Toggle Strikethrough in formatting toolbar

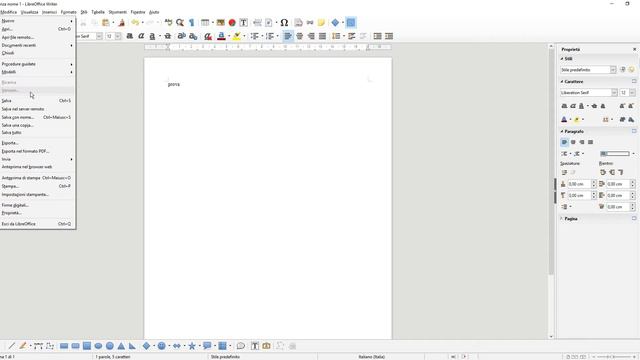tap(167, 36)
